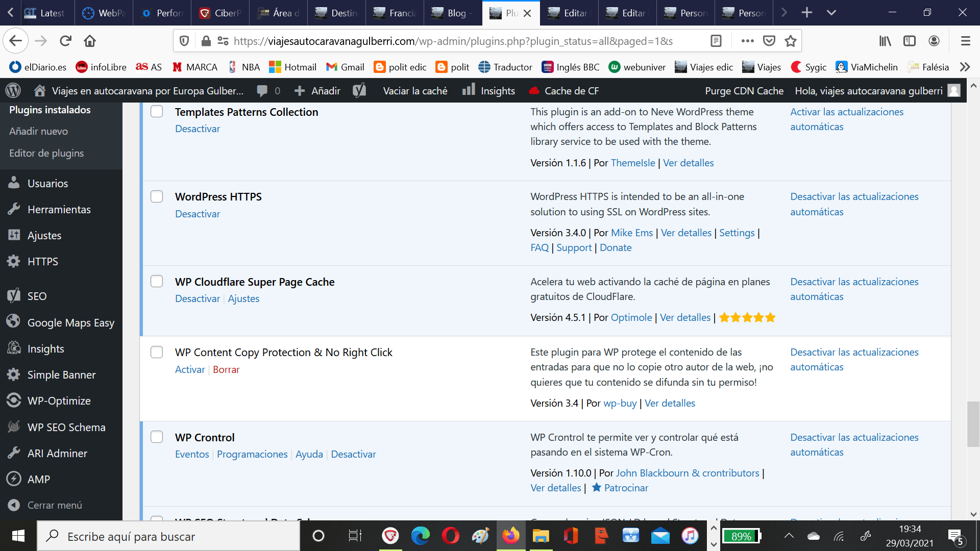Open Insights in the admin bar
This screenshot has height=551, width=980.
(x=488, y=91)
